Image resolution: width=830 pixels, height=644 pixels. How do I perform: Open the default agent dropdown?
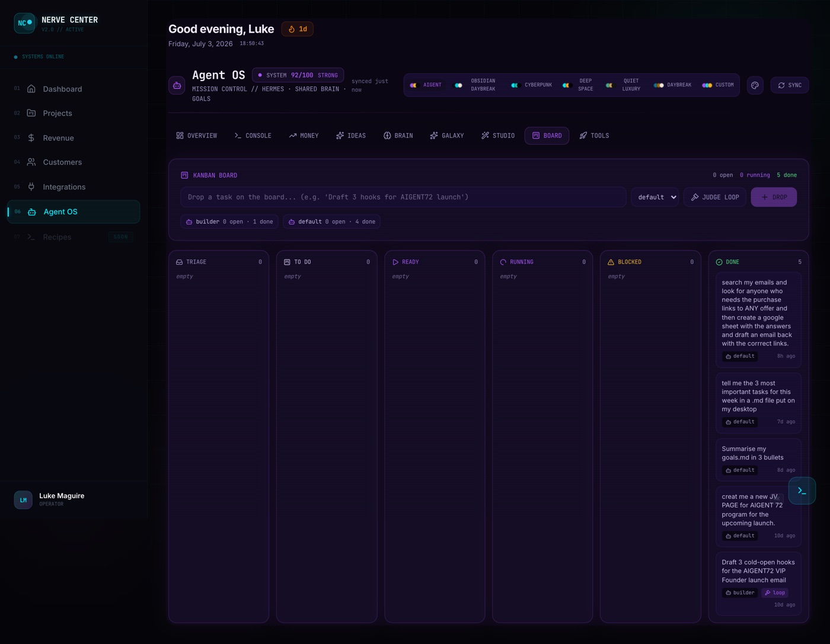pos(655,197)
